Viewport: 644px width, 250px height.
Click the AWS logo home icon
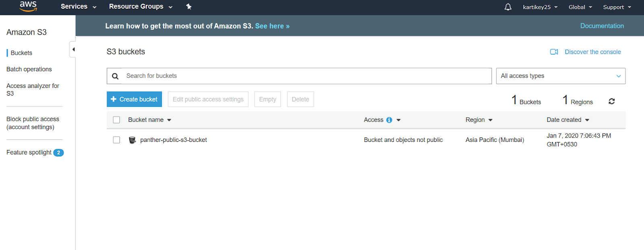point(28,6)
